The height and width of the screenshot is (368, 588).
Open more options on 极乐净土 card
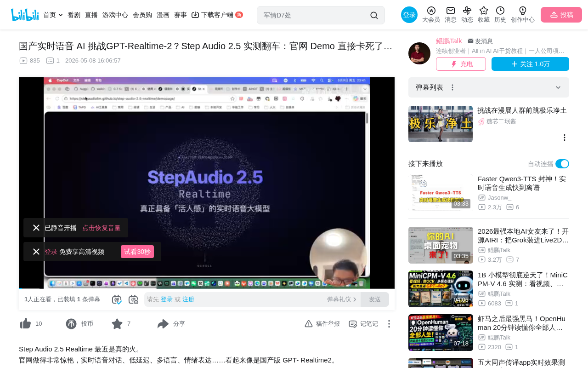(565, 138)
